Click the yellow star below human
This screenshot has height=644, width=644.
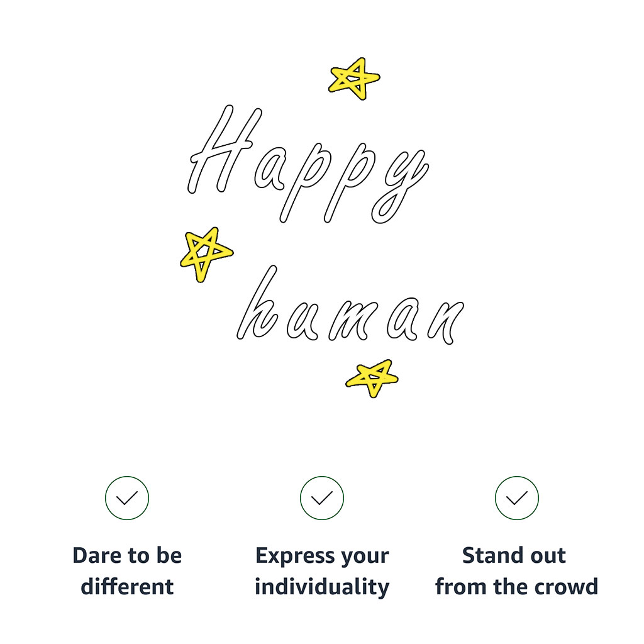[x=372, y=378]
